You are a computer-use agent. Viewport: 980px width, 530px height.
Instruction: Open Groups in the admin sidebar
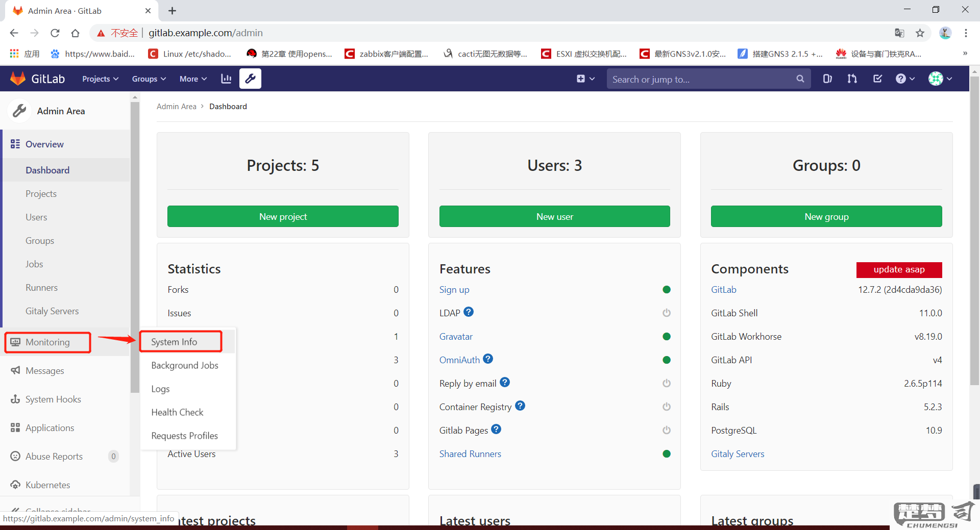[40, 241]
